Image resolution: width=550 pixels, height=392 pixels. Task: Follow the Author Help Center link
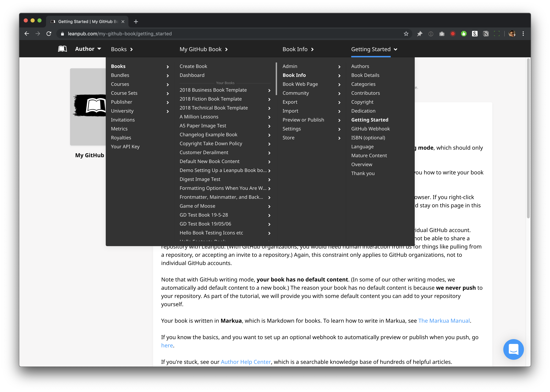[246, 362]
